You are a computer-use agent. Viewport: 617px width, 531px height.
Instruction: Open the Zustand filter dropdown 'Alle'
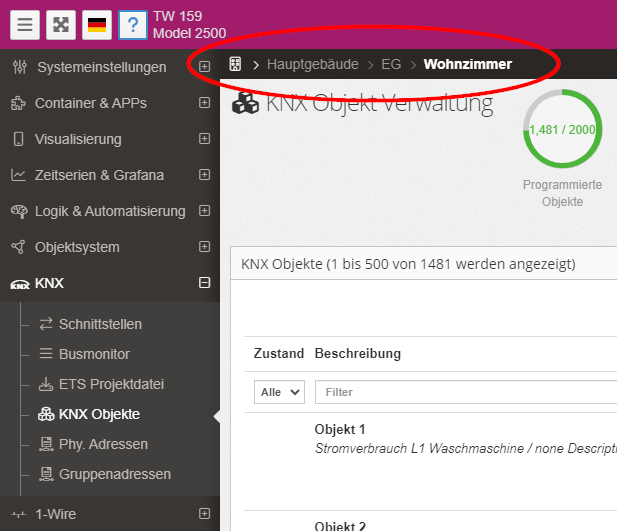(x=279, y=392)
